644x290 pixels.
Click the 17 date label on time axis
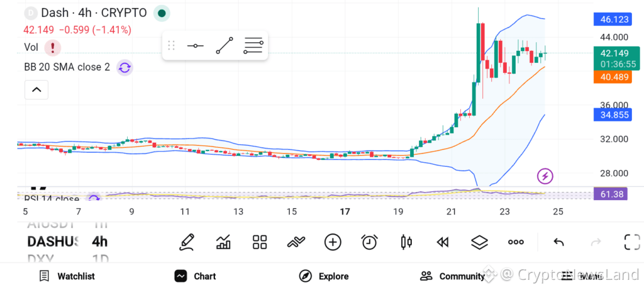345,212
